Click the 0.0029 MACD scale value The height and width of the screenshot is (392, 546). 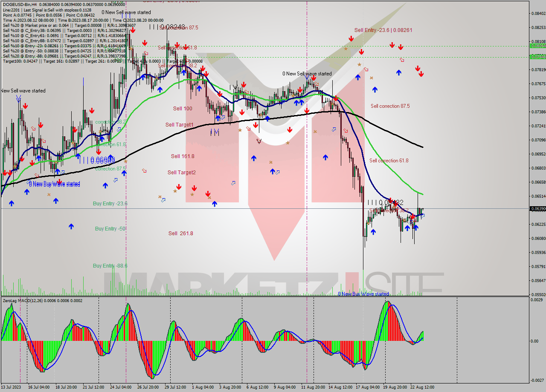[x=537, y=301]
